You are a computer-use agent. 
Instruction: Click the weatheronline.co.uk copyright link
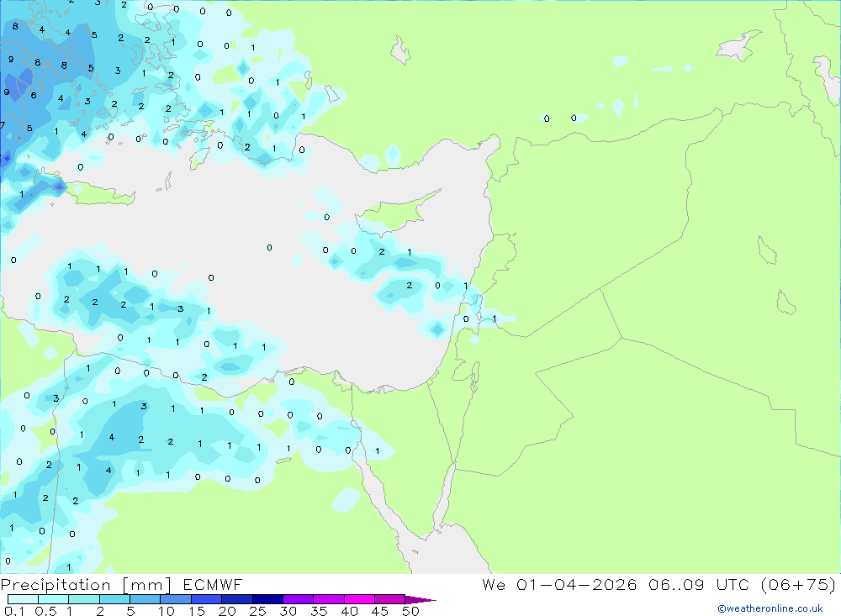point(770,608)
